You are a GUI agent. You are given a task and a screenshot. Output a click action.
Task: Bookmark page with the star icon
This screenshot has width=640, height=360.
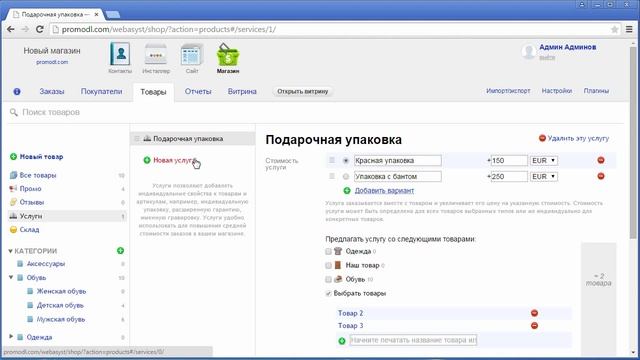tap(615, 29)
